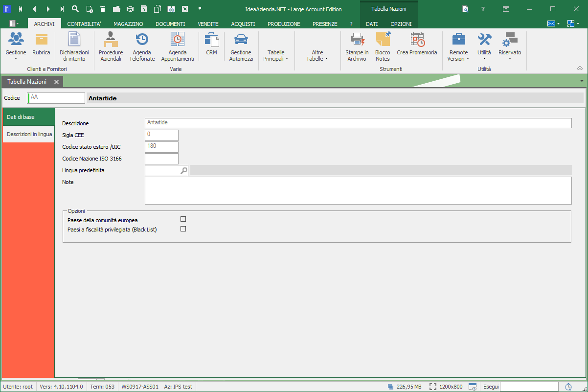Open Agenda Appuntamenti
The height and width of the screenshot is (392, 588).
(x=178, y=47)
